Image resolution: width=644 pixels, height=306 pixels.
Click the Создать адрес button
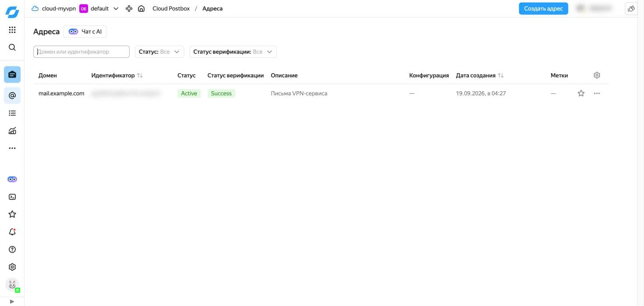click(543, 8)
